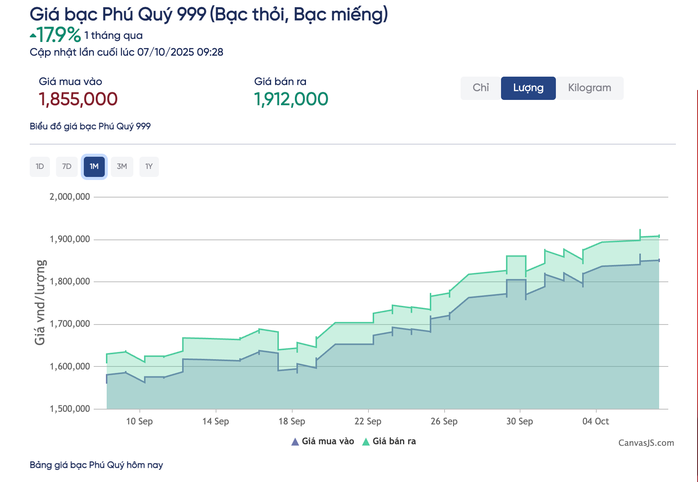Click the Giá mua vào legend triangle marker

click(x=295, y=441)
